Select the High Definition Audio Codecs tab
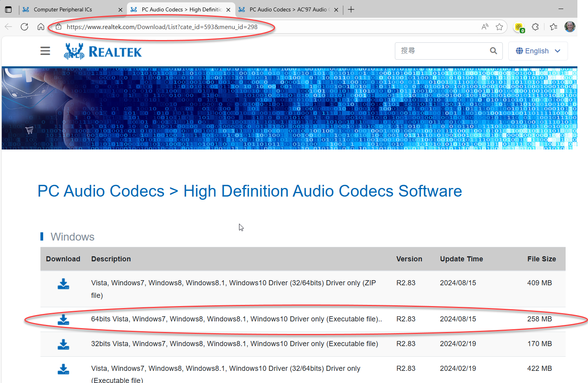Screen dimensions: 588x383 click(x=181, y=9)
